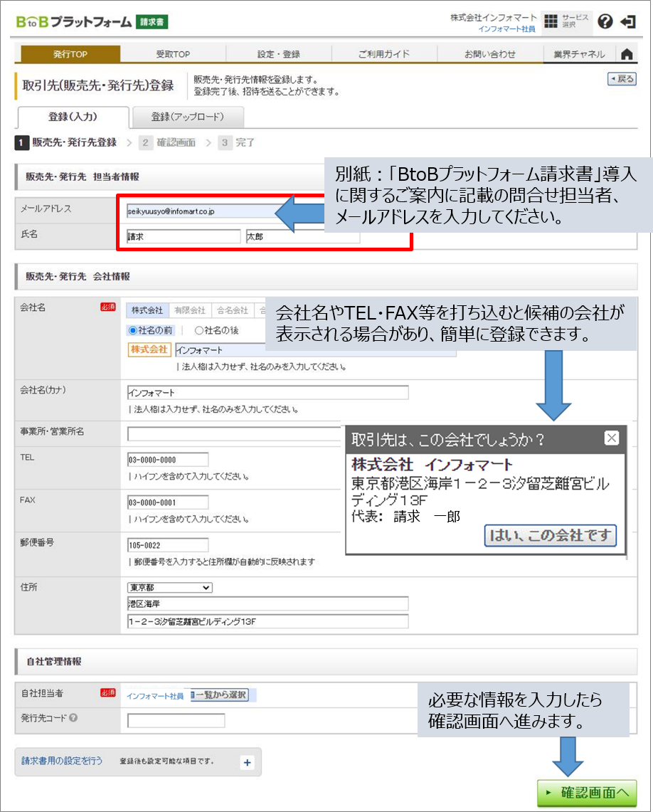Open the 設定・登録 menu tab

point(279,54)
